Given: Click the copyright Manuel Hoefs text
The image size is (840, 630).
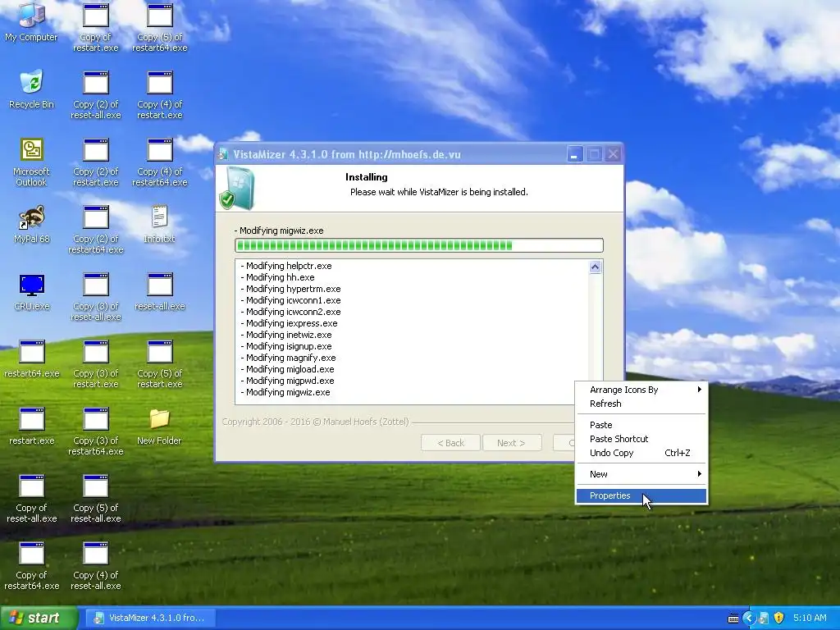Looking at the screenshot, I should coord(316,422).
